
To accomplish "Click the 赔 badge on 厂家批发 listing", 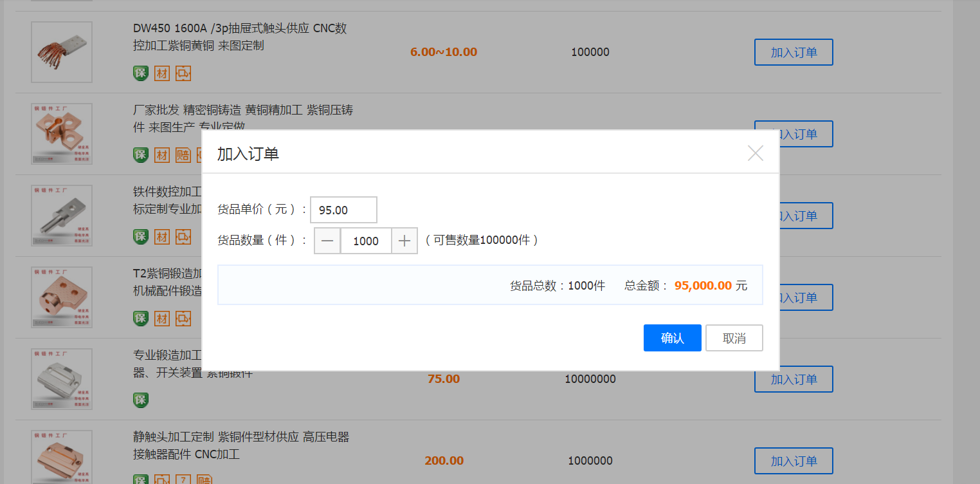I will (x=183, y=155).
